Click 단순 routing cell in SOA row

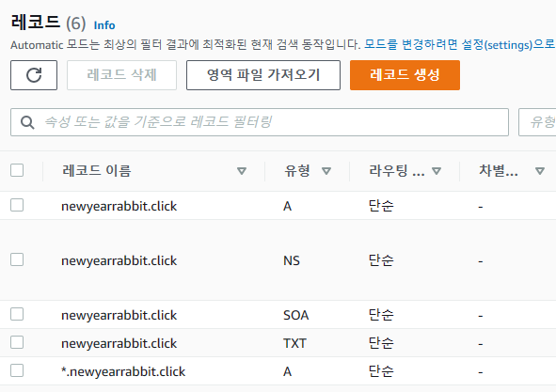pyautogui.click(x=381, y=315)
